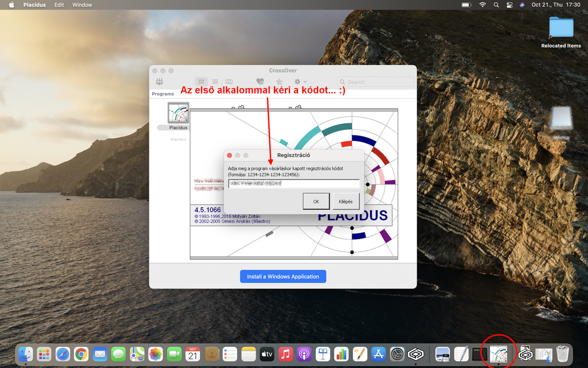Open Reminders from the Dock

[x=230, y=354]
